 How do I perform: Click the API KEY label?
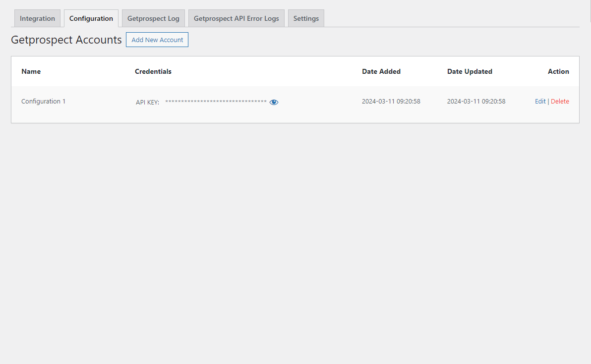[147, 103]
